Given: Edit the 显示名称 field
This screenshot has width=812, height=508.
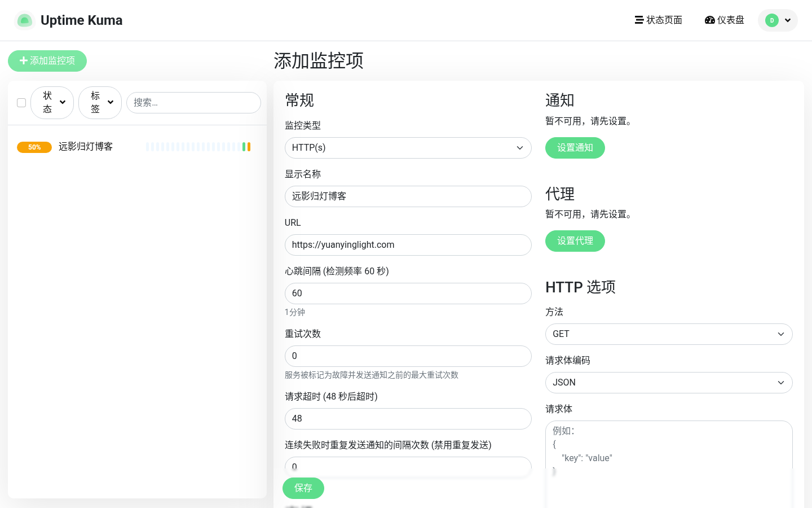Looking at the screenshot, I should click(408, 196).
